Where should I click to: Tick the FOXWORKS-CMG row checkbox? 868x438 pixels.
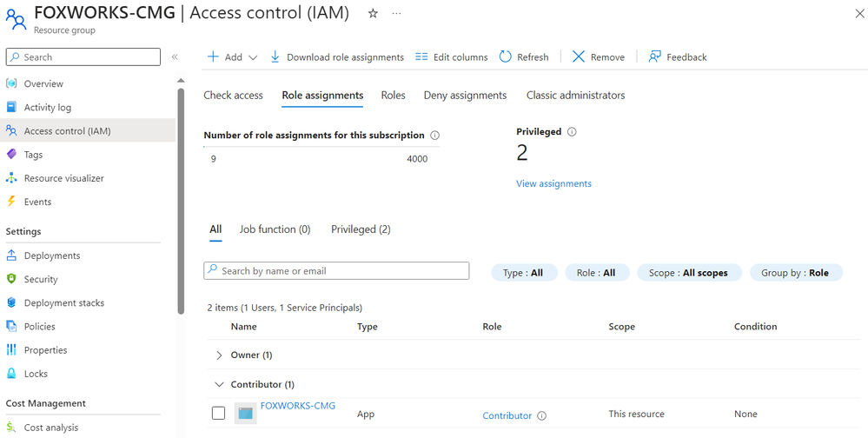click(219, 413)
